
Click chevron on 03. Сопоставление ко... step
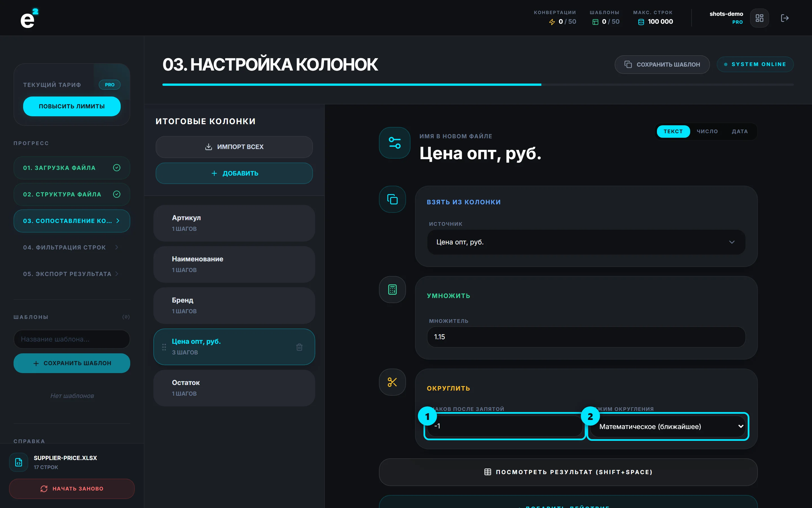[118, 221]
